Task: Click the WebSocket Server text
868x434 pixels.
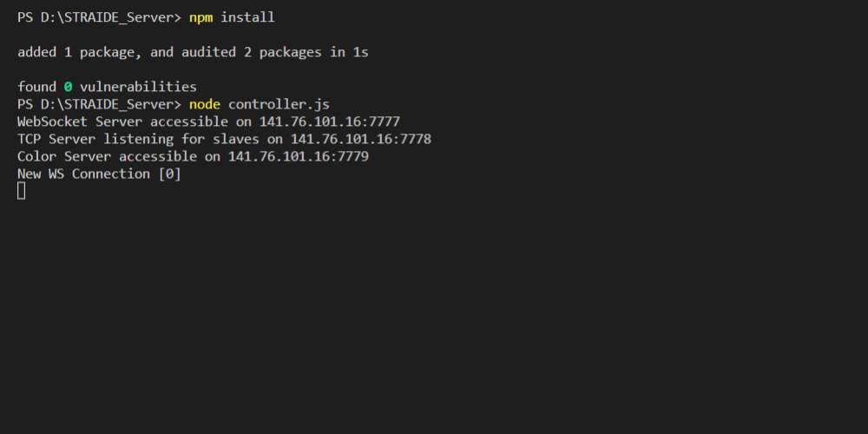Action: (x=80, y=122)
